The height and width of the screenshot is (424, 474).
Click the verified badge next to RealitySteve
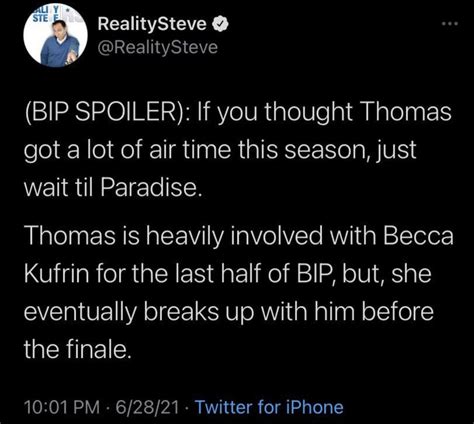click(220, 24)
